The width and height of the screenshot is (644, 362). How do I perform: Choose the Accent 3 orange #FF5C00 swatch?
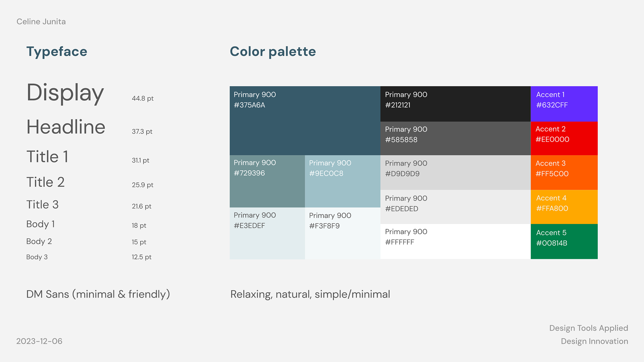(x=564, y=173)
